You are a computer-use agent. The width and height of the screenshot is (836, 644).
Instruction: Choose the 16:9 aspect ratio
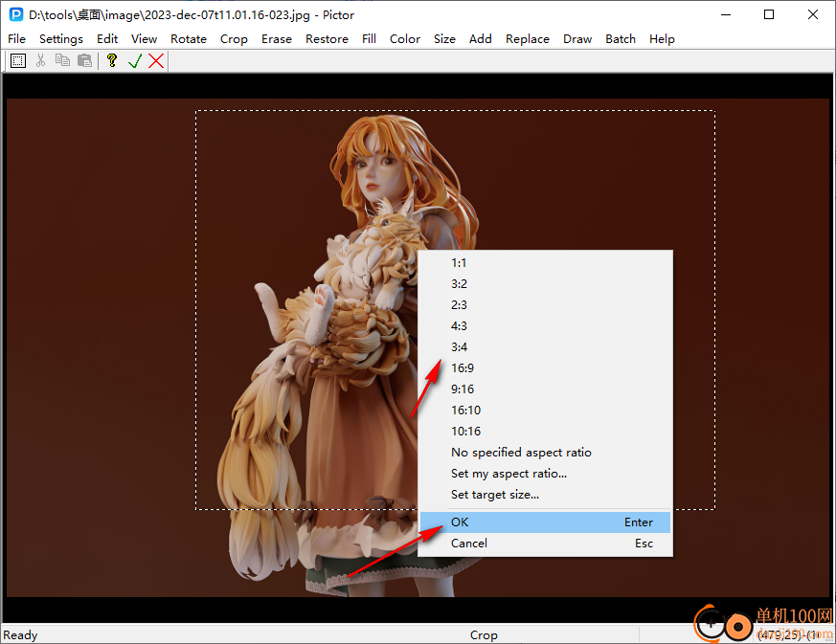pyautogui.click(x=545, y=368)
